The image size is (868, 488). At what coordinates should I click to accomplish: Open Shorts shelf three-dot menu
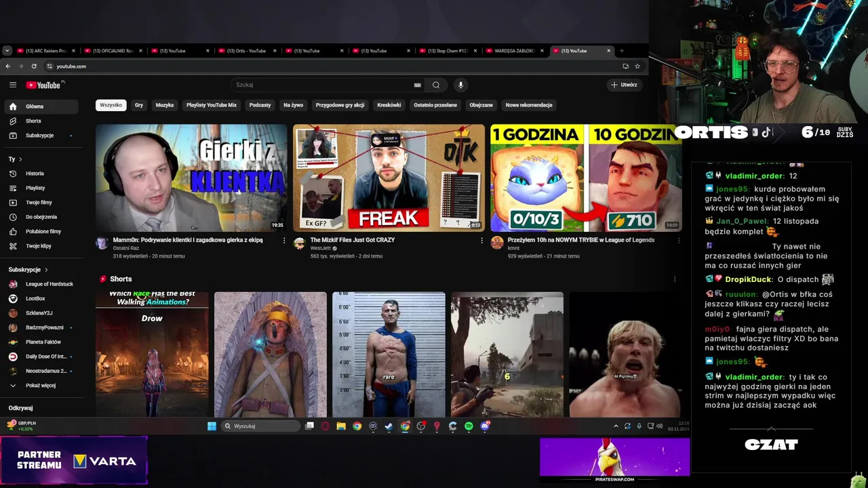pyautogui.click(x=675, y=279)
